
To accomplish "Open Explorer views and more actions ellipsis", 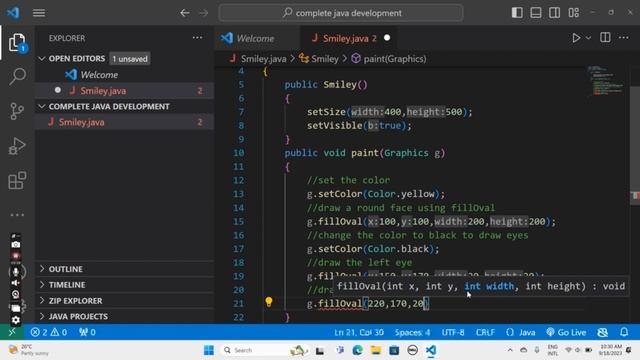I will pos(198,38).
